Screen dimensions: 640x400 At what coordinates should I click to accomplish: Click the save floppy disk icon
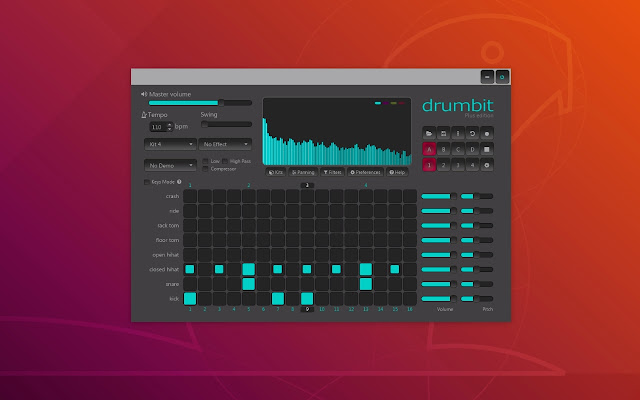click(443, 133)
